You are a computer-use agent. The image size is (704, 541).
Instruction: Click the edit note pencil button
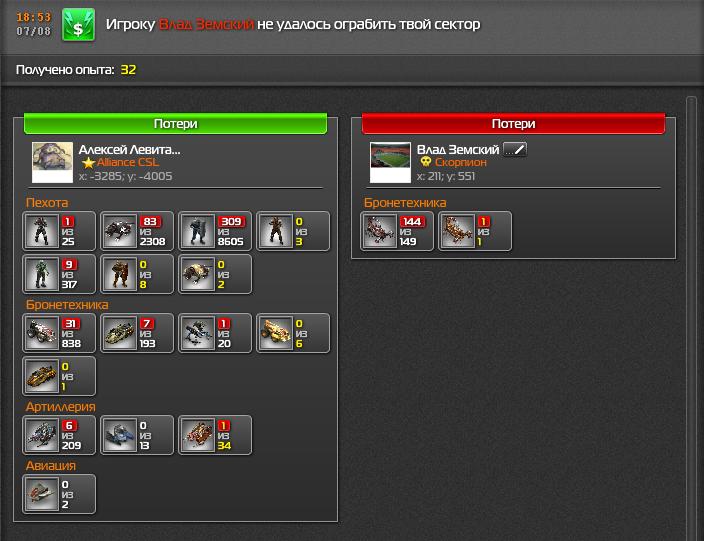[x=515, y=149]
